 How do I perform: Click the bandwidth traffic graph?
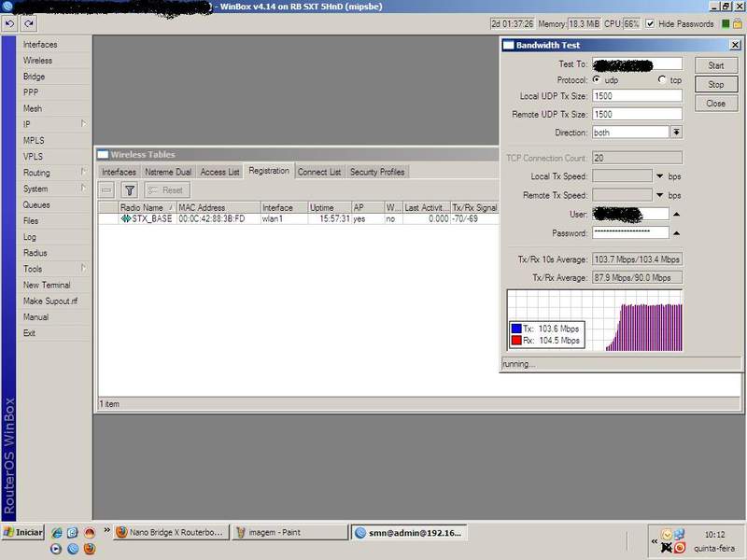coord(595,320)
